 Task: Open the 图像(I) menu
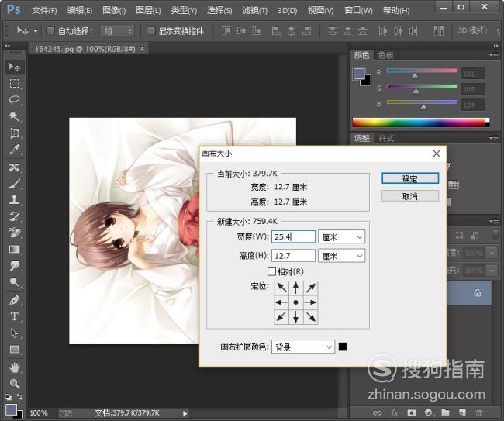pyautogui.click(x=114, y=11)
